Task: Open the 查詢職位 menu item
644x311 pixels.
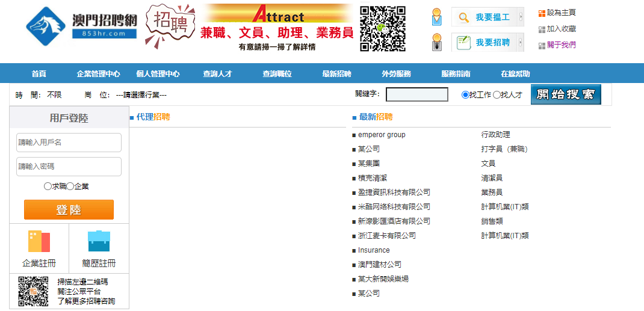Action: (277, 74)
